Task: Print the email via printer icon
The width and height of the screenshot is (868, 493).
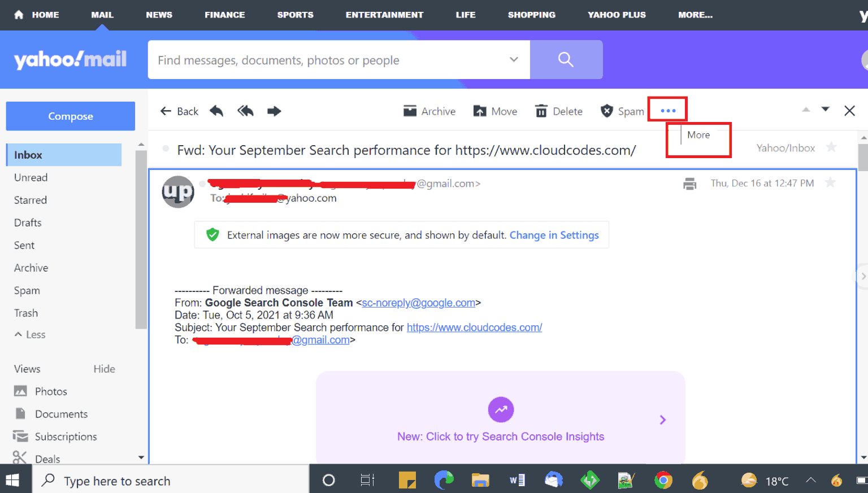Action: (690, 184)
